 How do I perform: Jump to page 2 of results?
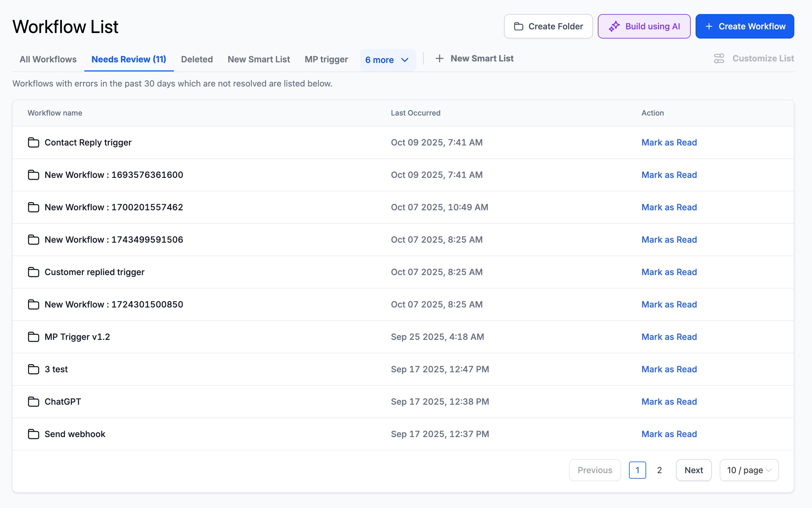pyautogui.click(x=659, y=470)
